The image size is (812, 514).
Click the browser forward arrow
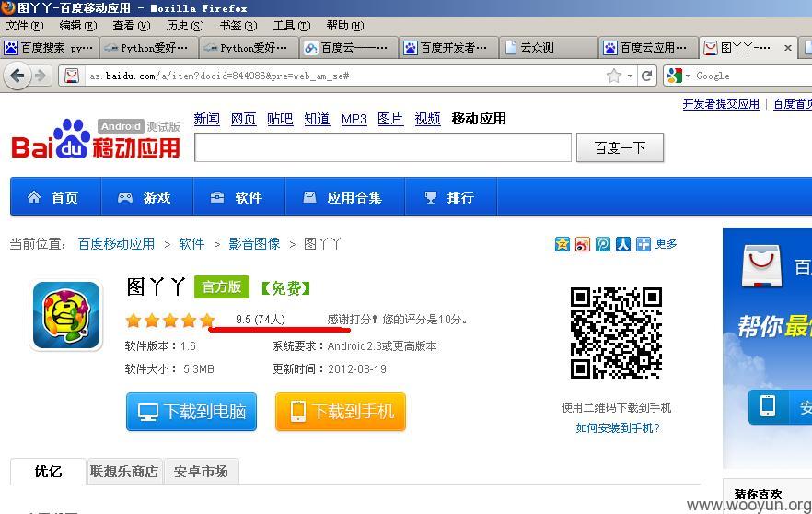coord(41,76)
